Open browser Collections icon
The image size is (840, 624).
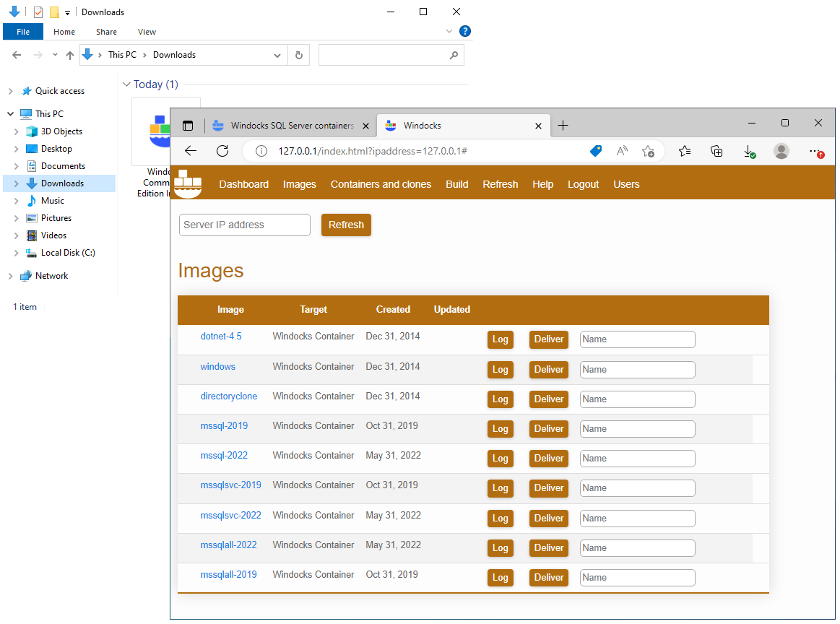coord(716,151)
